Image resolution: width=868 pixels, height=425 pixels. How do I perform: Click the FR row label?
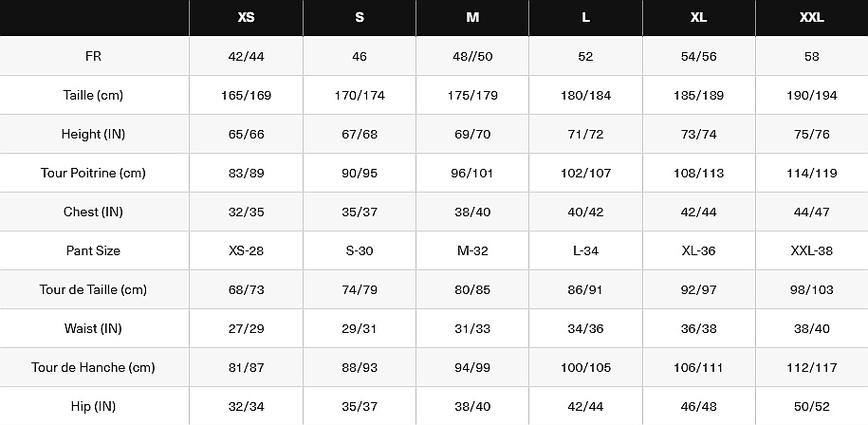[x=93, y=57]
